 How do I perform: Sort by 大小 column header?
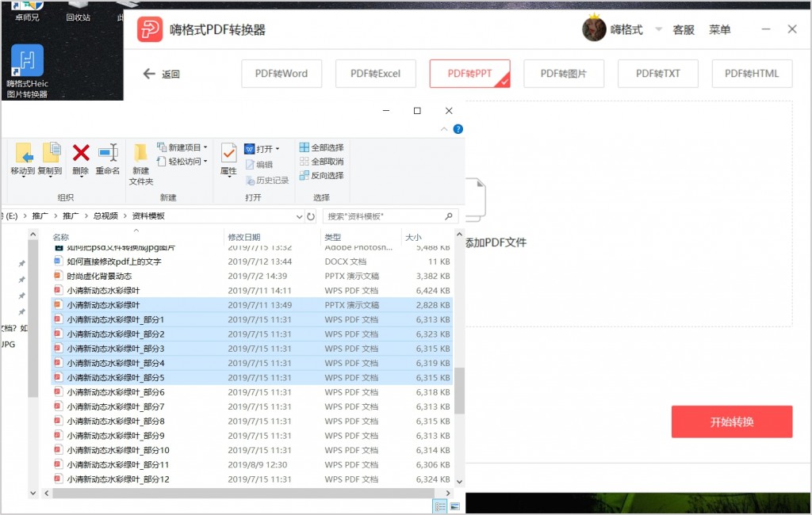pos(412,237)
